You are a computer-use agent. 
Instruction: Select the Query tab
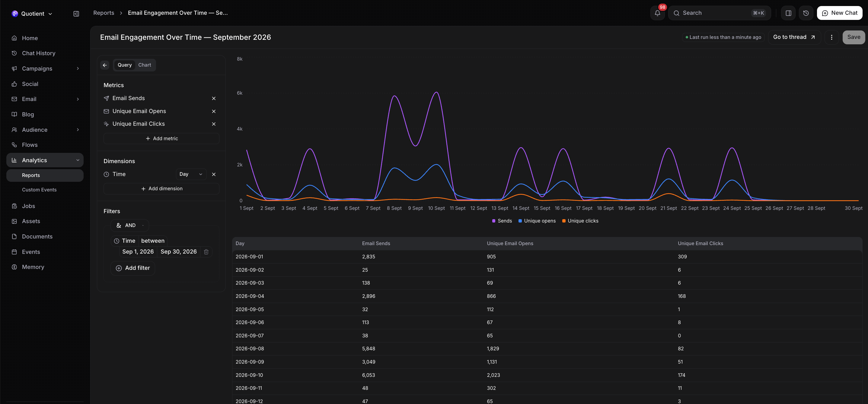pos(125,65)
